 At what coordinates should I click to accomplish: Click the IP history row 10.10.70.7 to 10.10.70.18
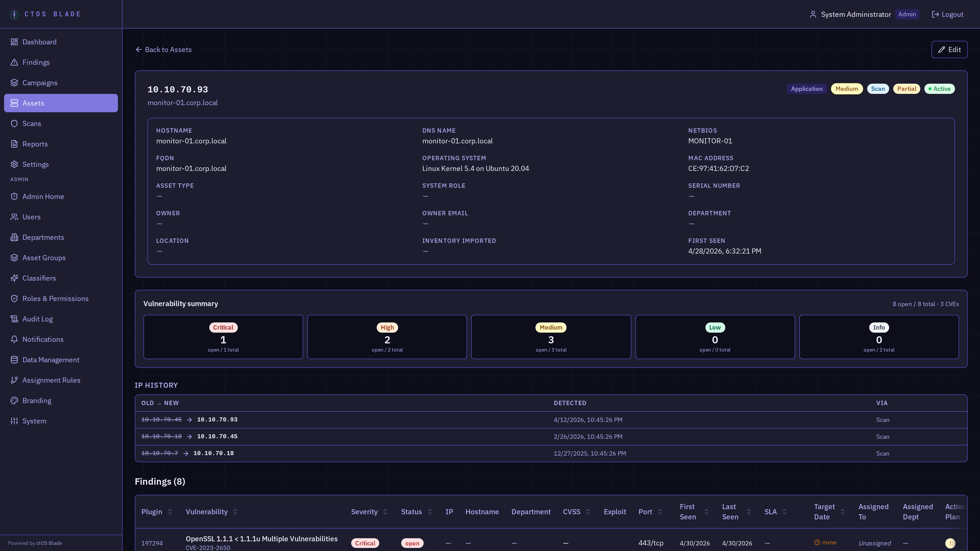point(551,453)
